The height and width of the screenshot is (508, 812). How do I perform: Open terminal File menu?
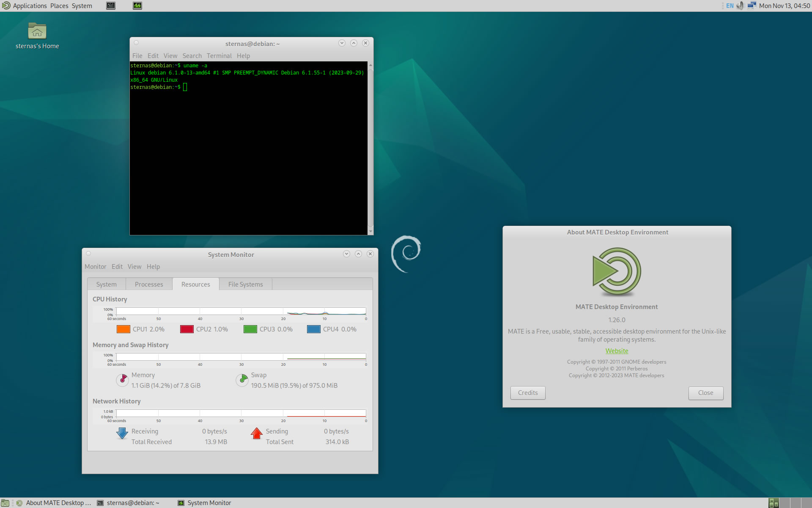tap(137, 56)
